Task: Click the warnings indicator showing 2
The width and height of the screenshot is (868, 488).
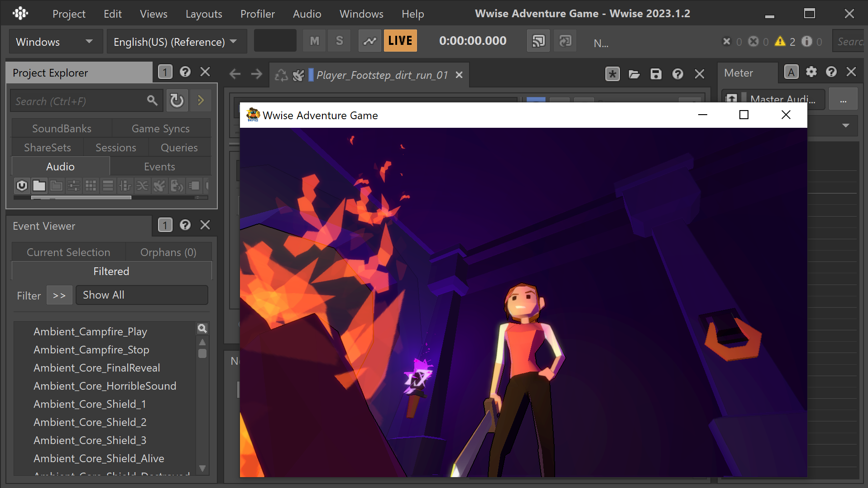Action: pyautogui.click(x=785, y=42)
